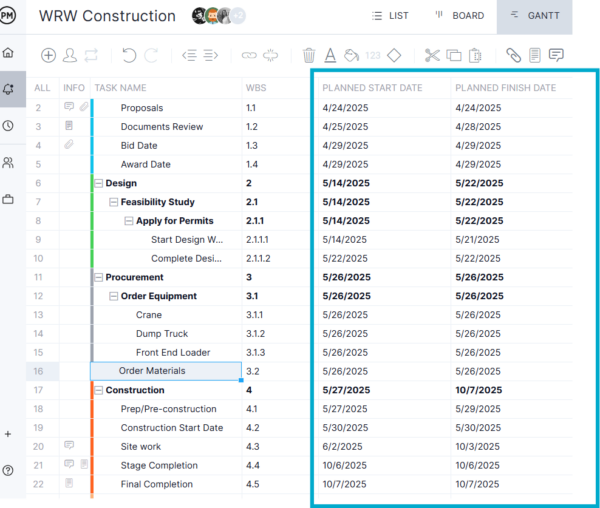Click the WBS column header
The image size is (600, 508).
[256, 88]
